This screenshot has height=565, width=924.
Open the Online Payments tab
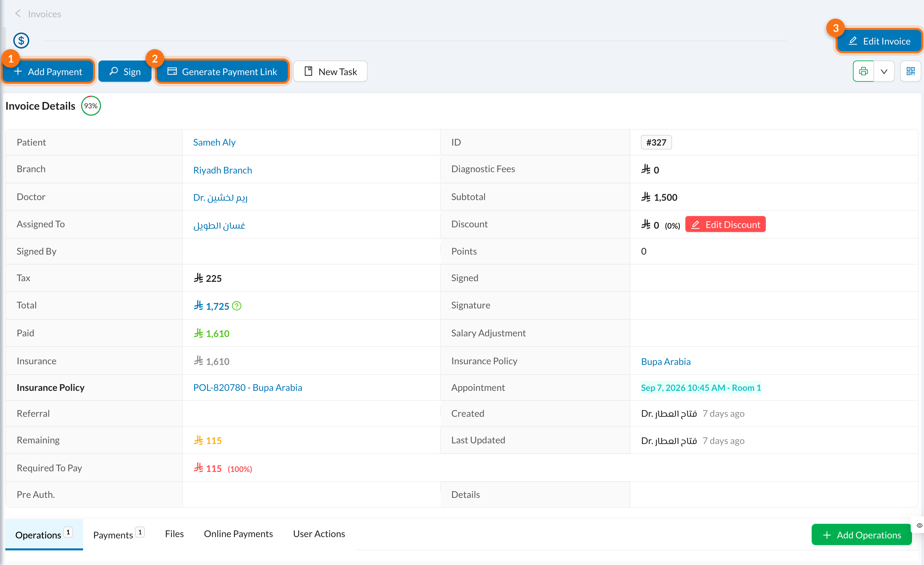238,533
